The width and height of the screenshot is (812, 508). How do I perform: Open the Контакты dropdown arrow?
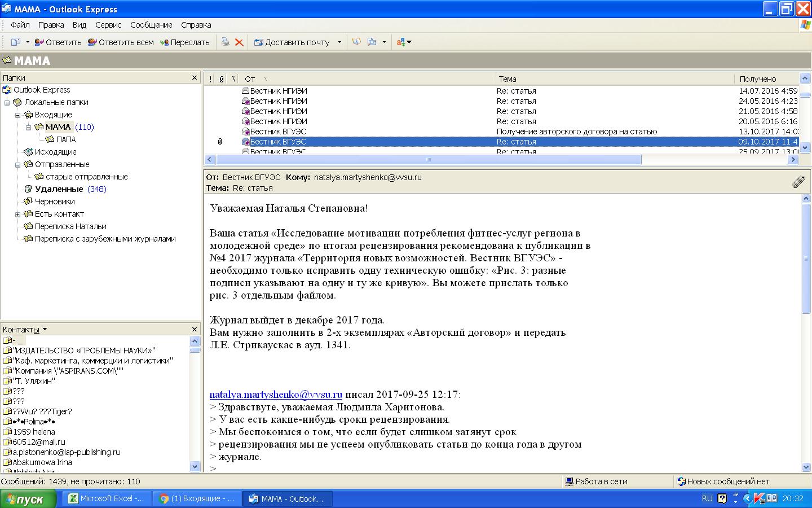[x=45, y=330]
